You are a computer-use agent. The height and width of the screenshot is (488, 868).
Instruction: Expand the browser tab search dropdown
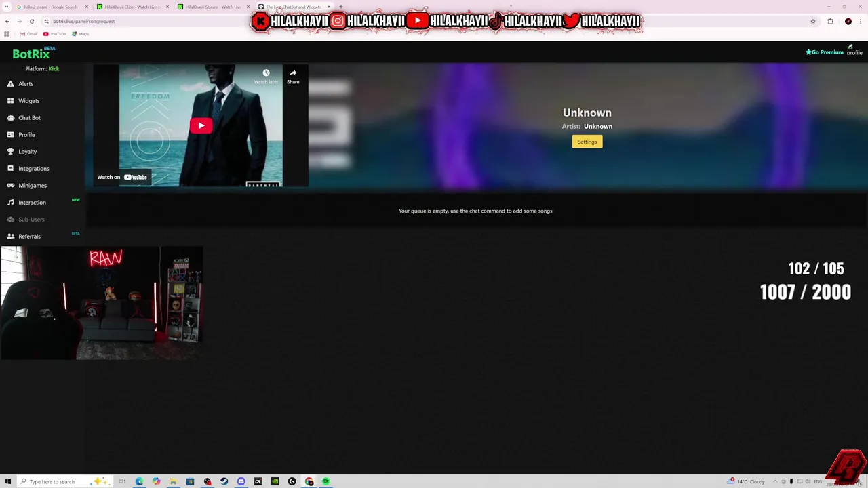click(x=6, y=7)
